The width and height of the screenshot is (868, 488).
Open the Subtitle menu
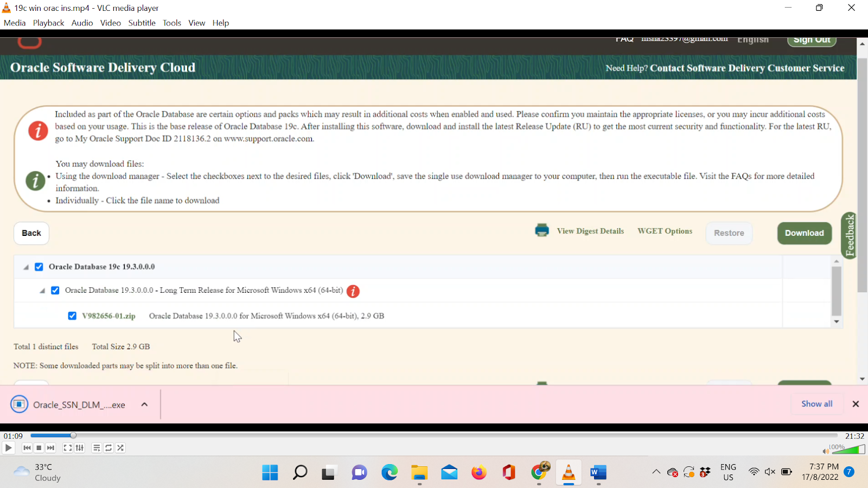pyautogui.click(x=142, y=23)
